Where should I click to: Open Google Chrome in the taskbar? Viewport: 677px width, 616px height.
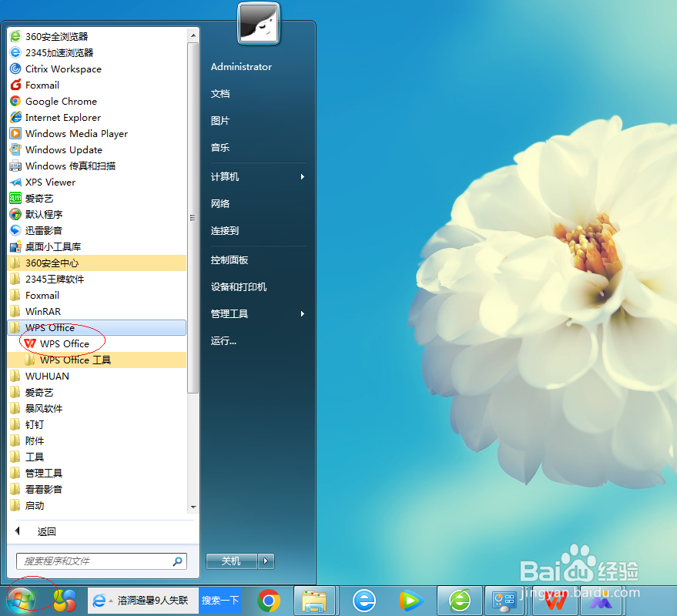pos(269,601)
